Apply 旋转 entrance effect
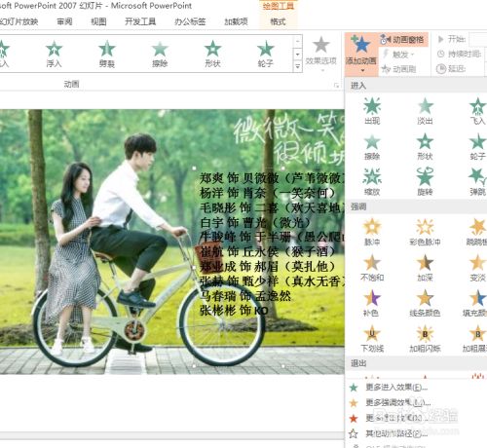This screenshot has height=448, width=487. [x=425, y=182]
